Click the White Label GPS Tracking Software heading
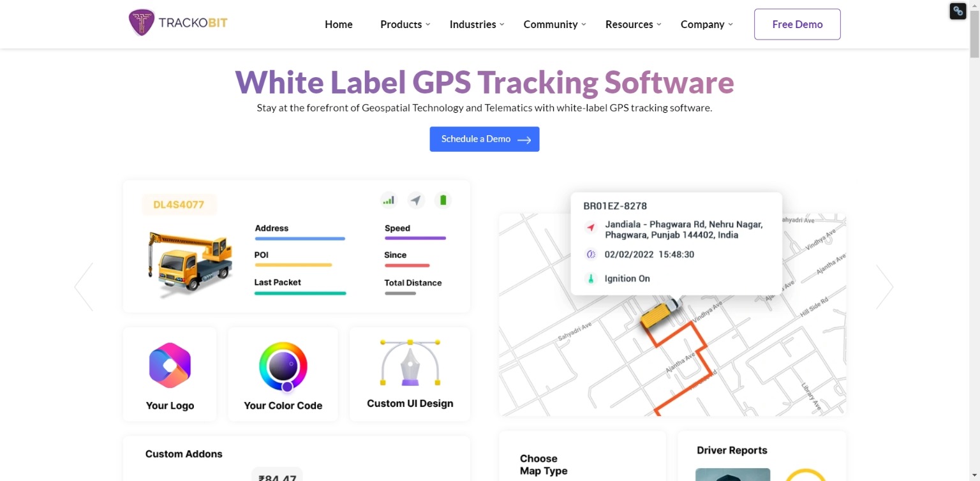980x481 pixels. 484,82
